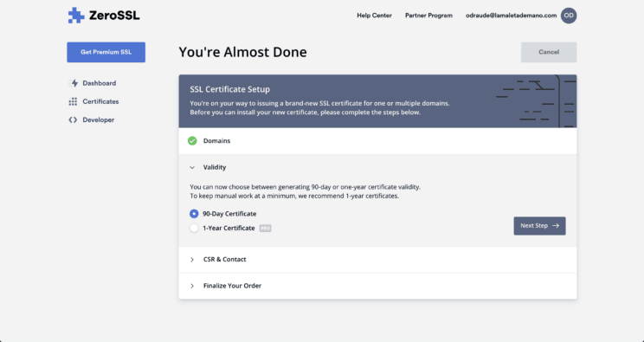Click the Developer code brackets icon
644x342 pixels.
(x=73, y=120)
